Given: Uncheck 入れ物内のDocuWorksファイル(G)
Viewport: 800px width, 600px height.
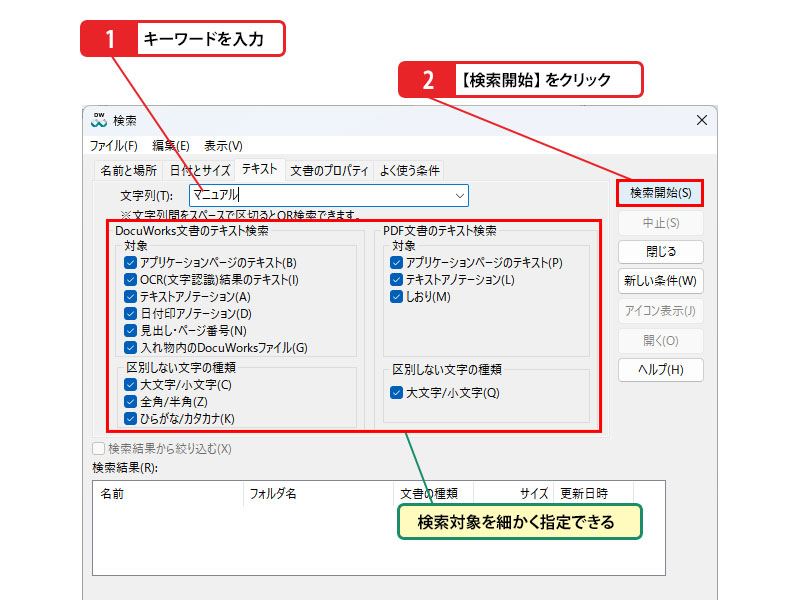Looking at the screenshot, I should [130, 347].
